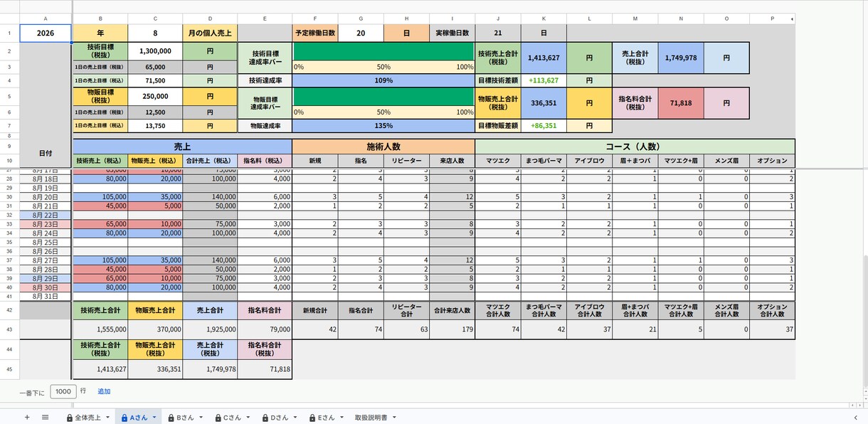Select the 売上合計 total 1,925,000
The image size is (868, 424).
210,329
